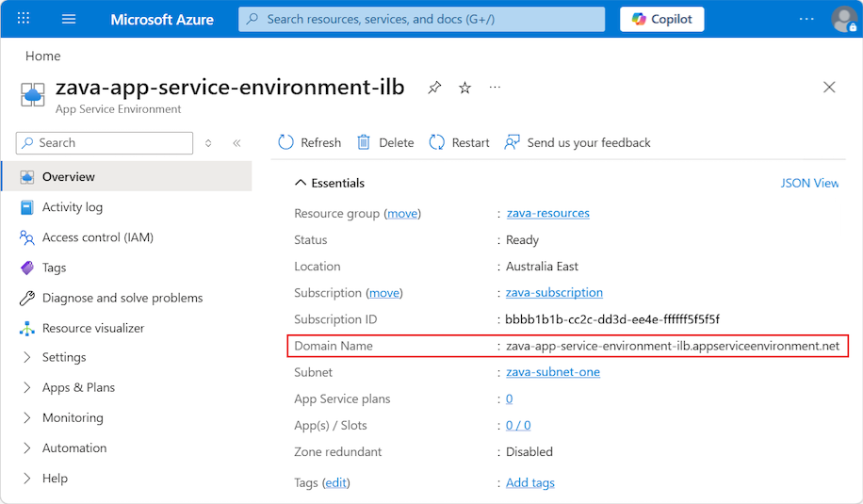Click edit link next to Tags
The height and width of the screenshot is (504, 863).
point(335,482)
